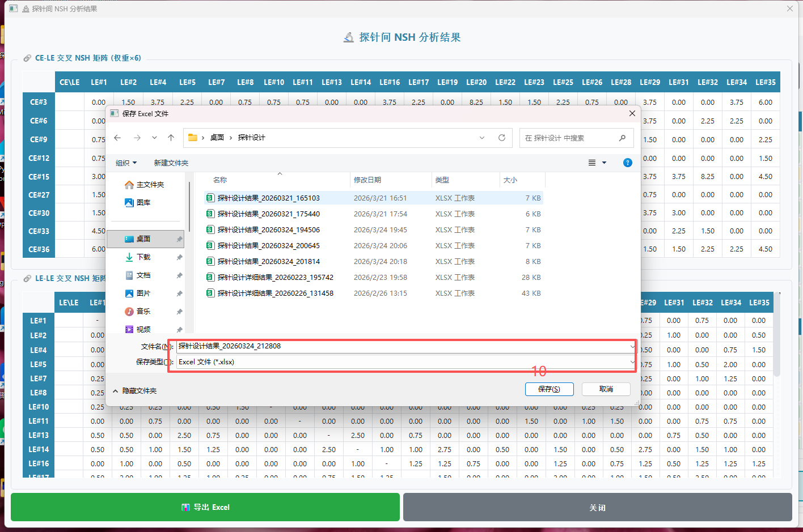Sort files by 修改日期 column header
This screenshot has height=532, width=803.
coord(367,180)
